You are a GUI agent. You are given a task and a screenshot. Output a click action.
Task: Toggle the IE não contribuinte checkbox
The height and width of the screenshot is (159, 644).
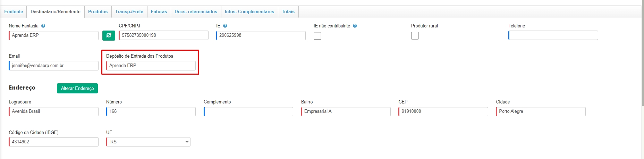coord(317,36)
